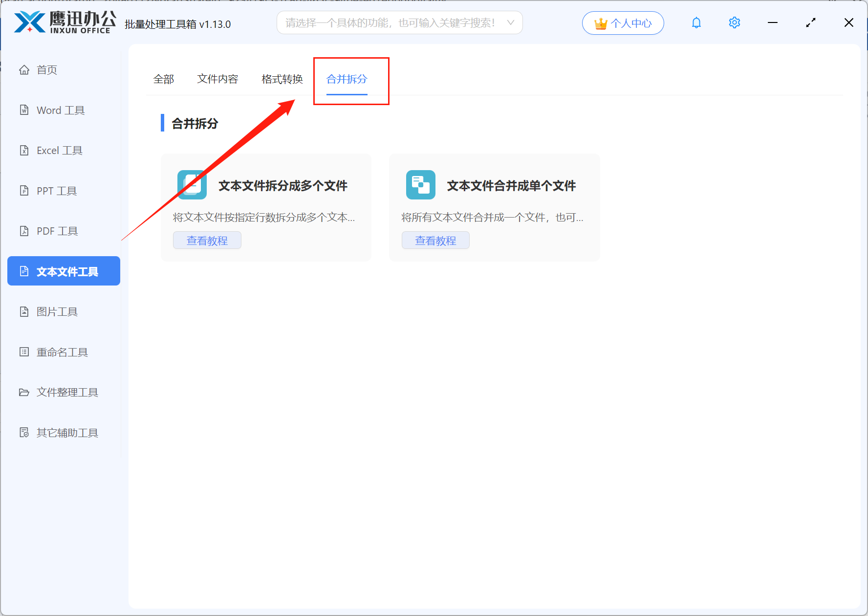868x616 pixels.
Task: Open the 其它辅助工具 section
Action: [66, 432]
